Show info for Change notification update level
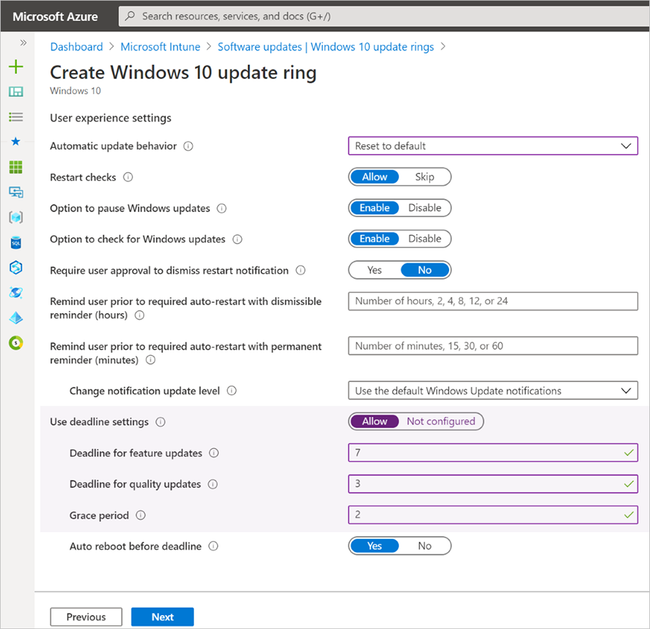This screenshot has height=629, width=650. (232, 391)
